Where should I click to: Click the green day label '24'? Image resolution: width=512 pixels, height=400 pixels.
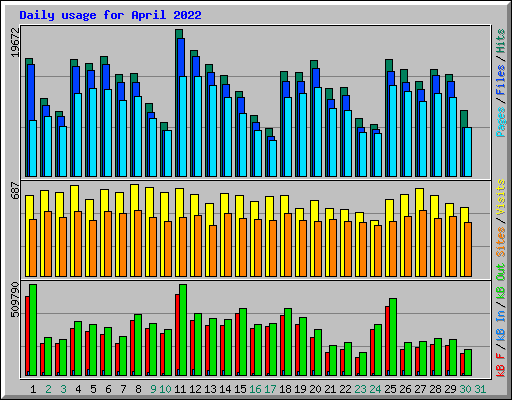375,389
